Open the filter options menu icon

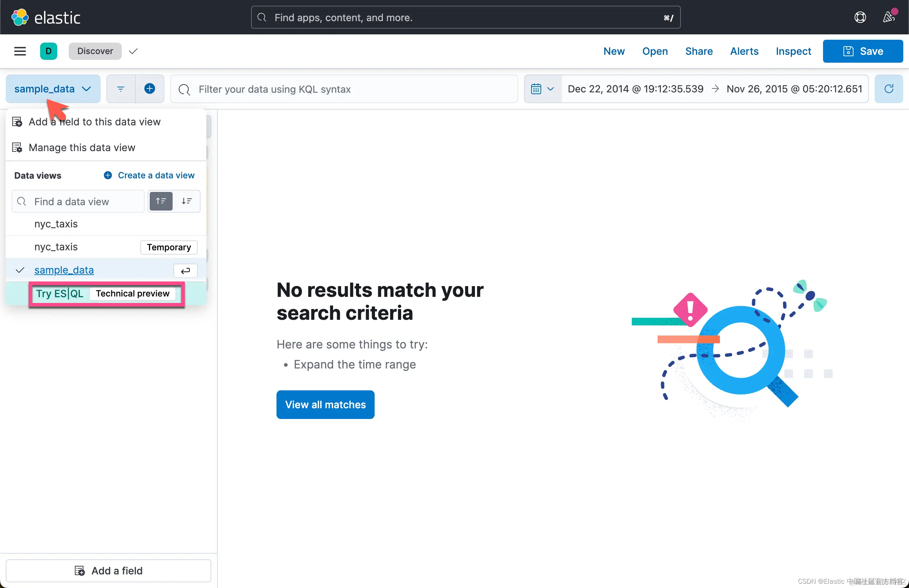[x=121, y=88]
